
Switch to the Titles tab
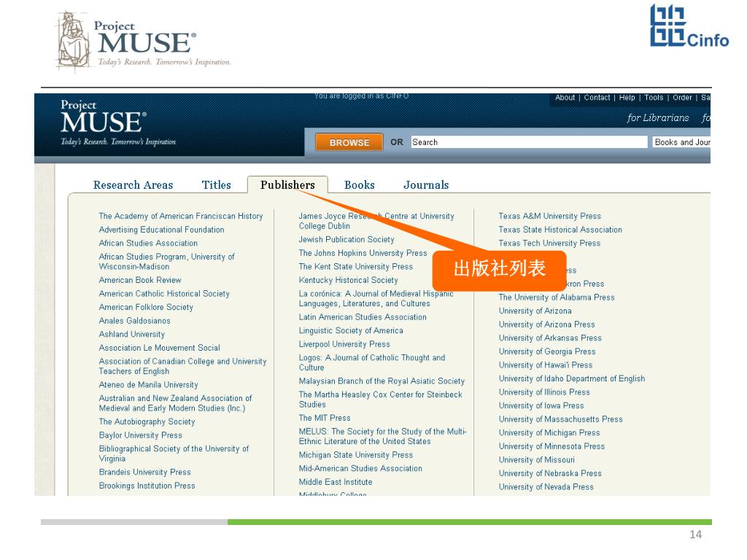pos(216,184)
